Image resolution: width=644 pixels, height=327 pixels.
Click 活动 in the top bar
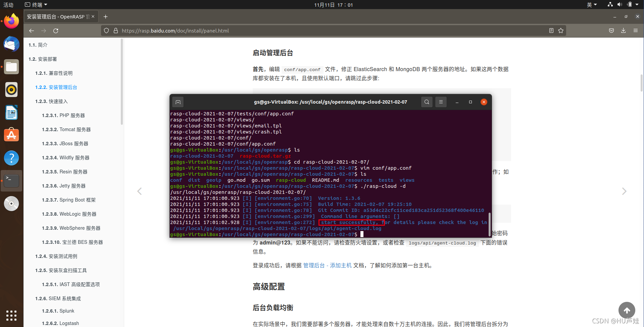point(8,4)
